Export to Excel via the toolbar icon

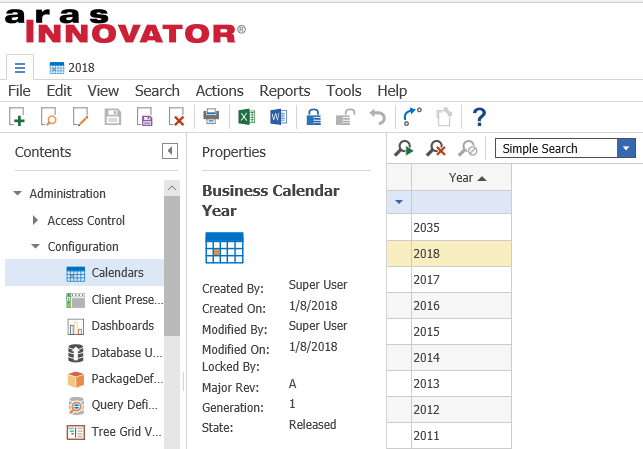pyautogui.click(x=246, y=117)
